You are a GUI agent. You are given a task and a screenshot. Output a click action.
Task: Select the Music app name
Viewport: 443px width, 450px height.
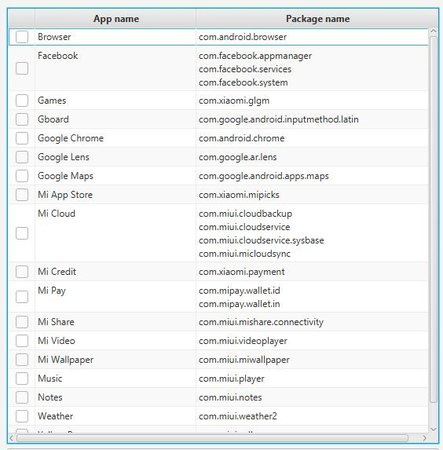point(50,378)
